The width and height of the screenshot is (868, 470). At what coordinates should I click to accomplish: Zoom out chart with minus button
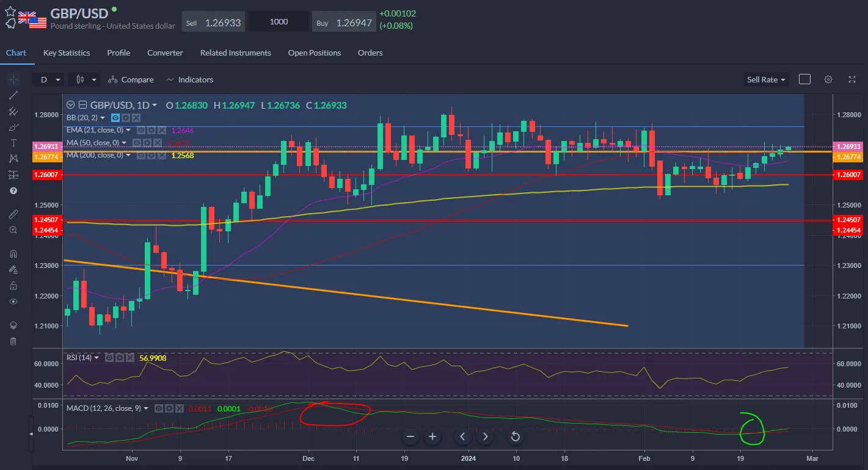[410, 436]
